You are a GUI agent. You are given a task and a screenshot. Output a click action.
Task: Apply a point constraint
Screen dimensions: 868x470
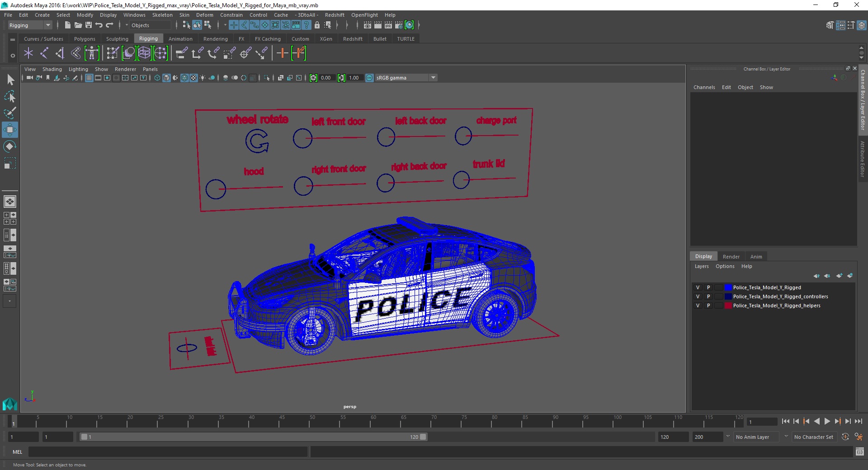197,53
